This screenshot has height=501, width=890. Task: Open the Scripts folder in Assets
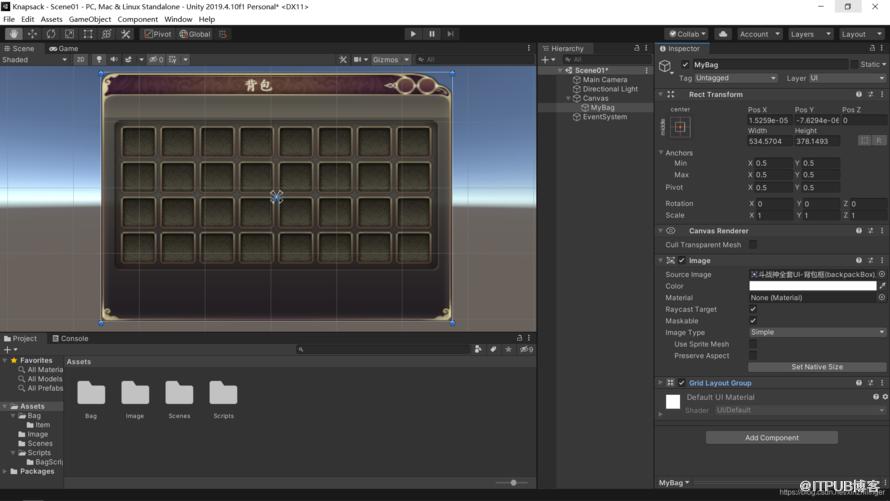coord(223,399)
